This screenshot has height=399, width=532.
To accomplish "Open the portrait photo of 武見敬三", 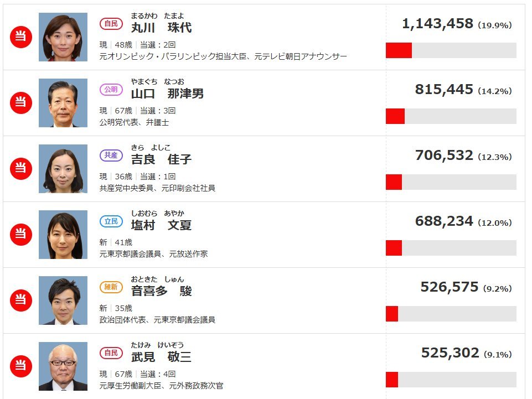I will pos(63,366).
